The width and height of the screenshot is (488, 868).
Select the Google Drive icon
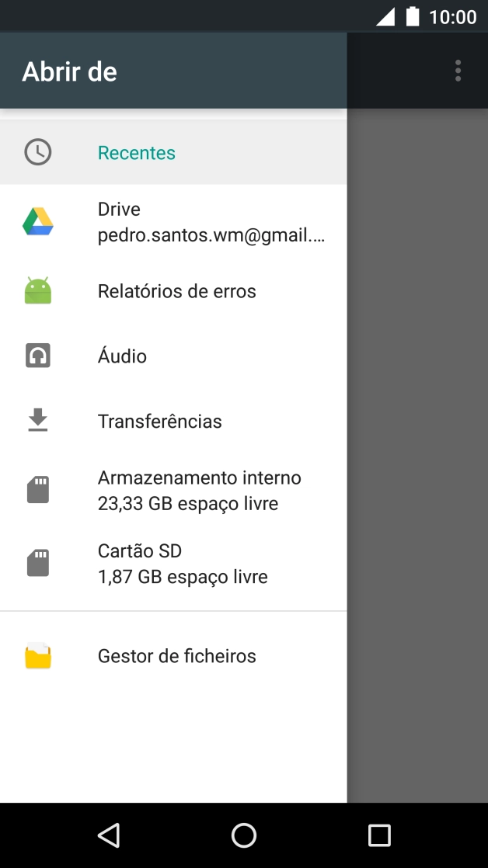38,220
